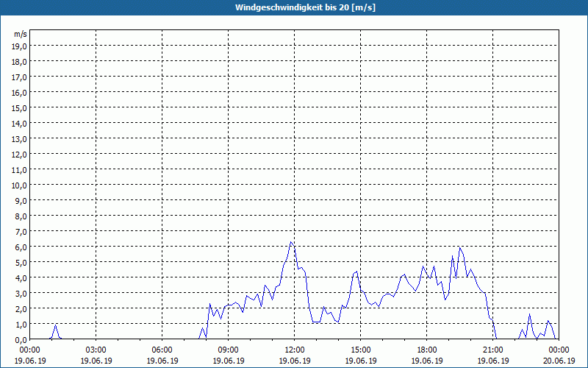588x368 pixels.
Task: Click the 12,0 y-axis label
Action: 20,155
